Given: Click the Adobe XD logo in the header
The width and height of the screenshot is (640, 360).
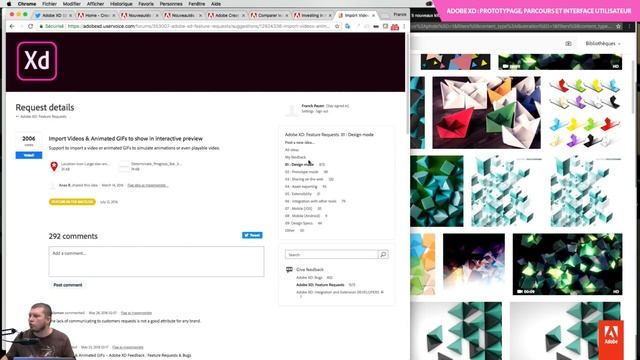Looking at the screenshot, I should pos(37,61).
